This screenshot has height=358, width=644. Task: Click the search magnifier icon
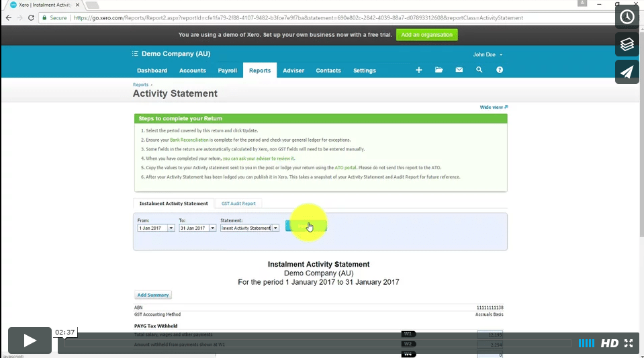479,70
